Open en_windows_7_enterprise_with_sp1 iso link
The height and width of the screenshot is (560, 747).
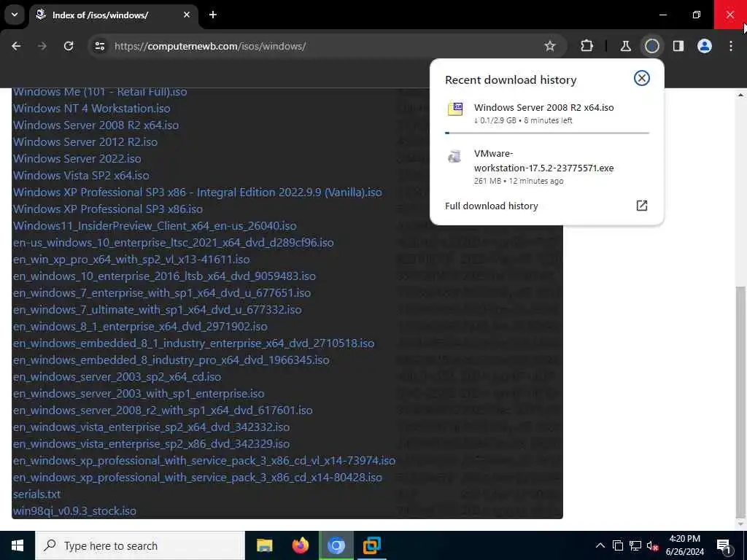[x=161, y=293]
